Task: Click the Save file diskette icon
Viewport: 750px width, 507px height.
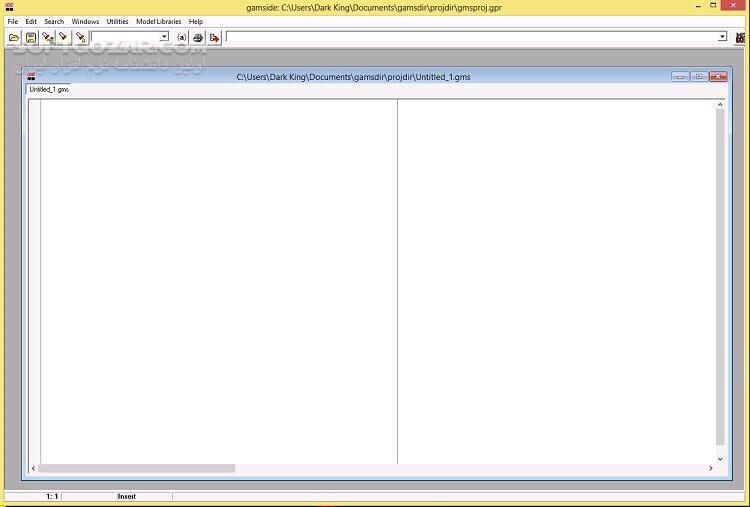Action: coord(31,37)
